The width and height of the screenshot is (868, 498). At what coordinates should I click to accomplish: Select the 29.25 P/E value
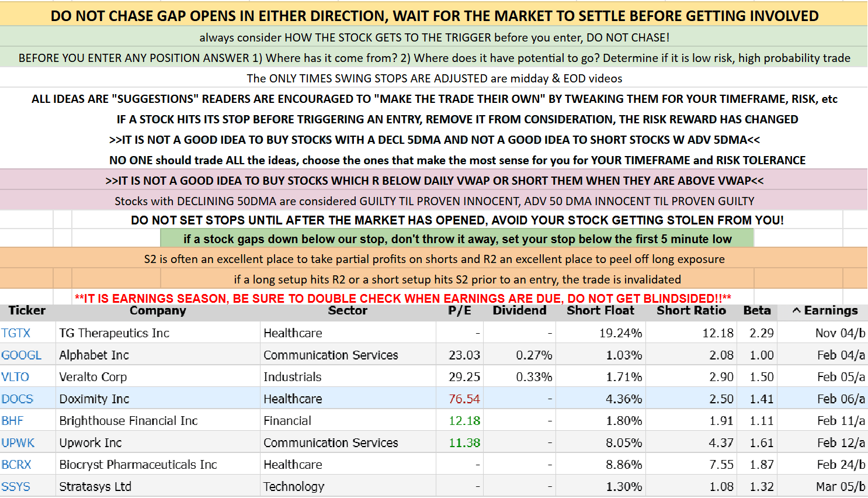pos(464,377)
